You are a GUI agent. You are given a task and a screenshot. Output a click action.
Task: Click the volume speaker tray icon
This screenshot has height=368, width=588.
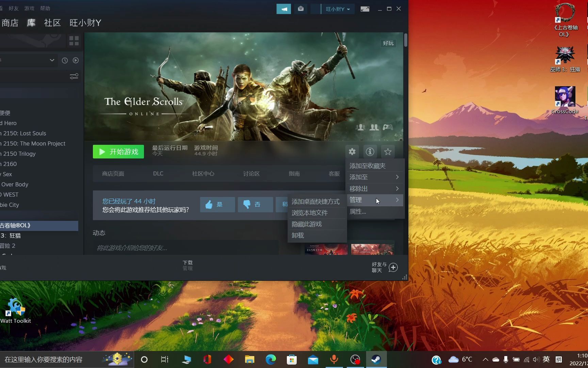(536, 359)
